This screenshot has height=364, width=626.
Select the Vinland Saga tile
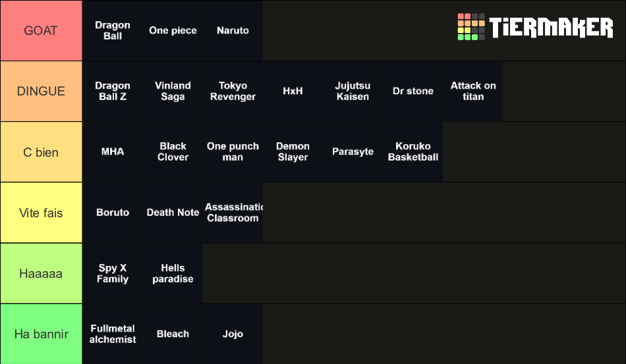coord(173,91)
